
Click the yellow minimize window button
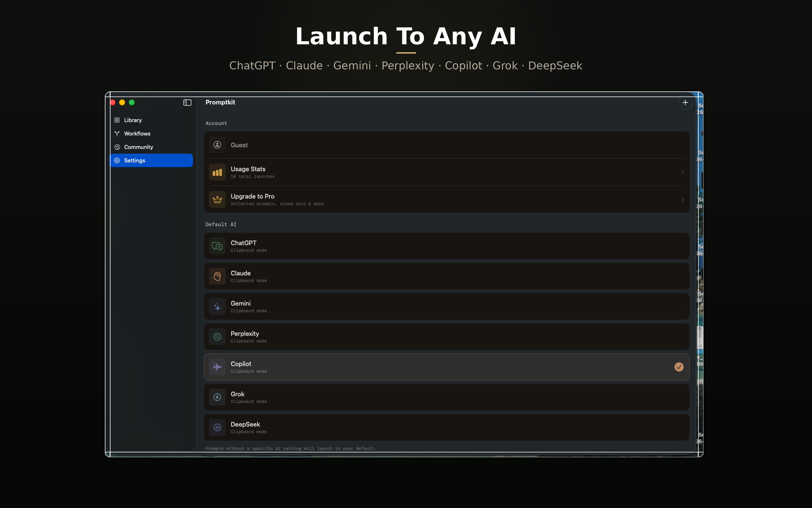click(122, 102)
